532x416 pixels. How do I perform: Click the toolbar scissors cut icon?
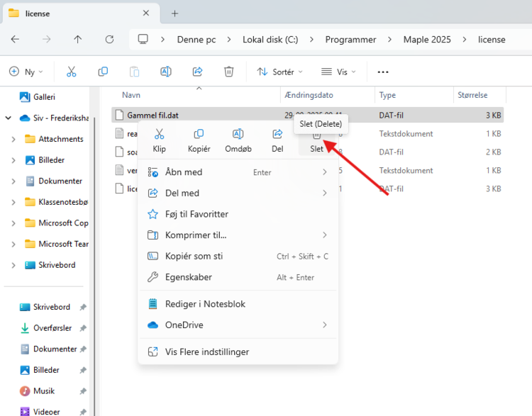[x=71, y=72]
